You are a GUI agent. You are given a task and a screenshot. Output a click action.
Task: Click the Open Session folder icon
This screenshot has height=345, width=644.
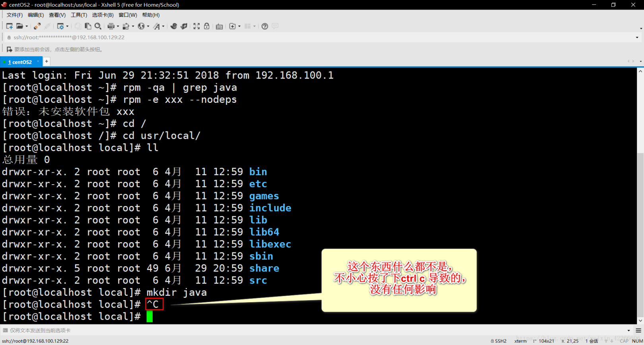tap(19, 26)
